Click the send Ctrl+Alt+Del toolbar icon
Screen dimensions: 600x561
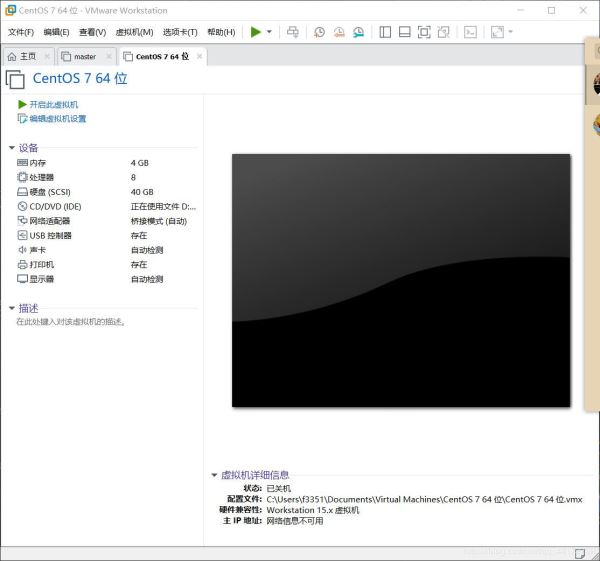click(x=293, y=32)
